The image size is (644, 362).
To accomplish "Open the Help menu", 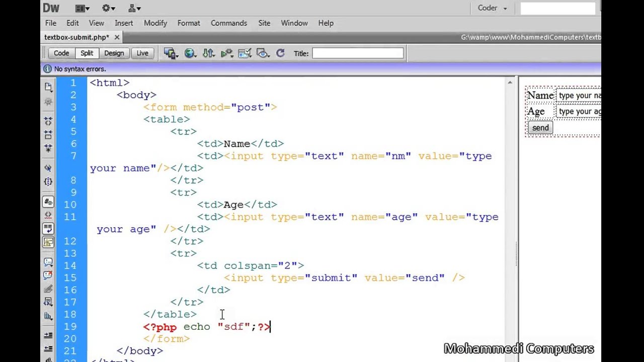I will pos(326,23).
